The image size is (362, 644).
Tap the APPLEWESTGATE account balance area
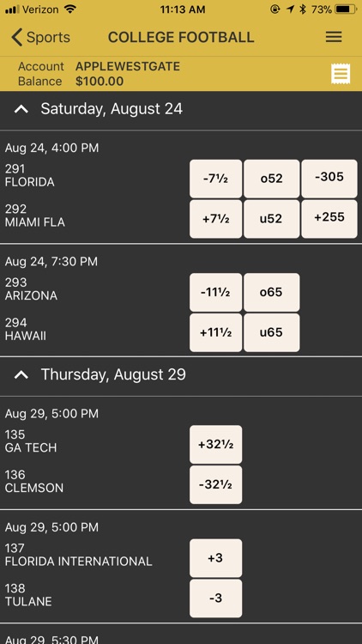[99, 74]
